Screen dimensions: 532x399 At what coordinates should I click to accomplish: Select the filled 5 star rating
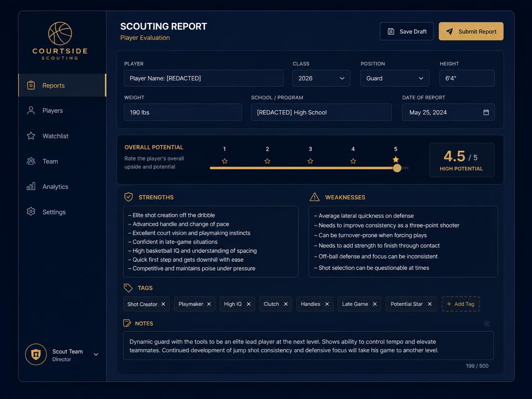point(395,159)
